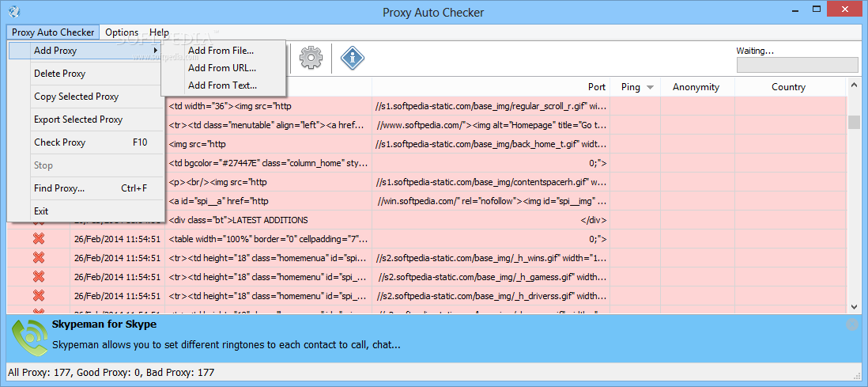Click cell with _h_wins.gif

tap(491, 258)
